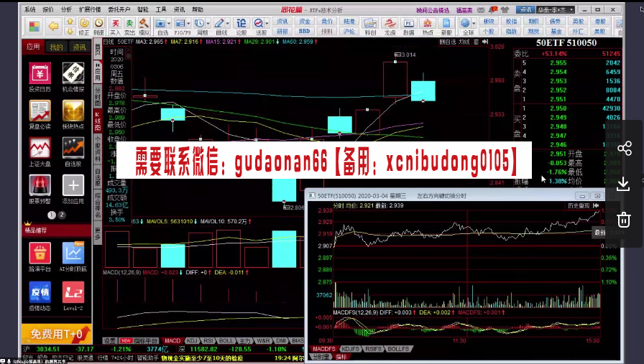Open the 模拟 simulated trading gavel icon
The height and width of the screenshot is (364, 644).
click(x=144, y=27)
